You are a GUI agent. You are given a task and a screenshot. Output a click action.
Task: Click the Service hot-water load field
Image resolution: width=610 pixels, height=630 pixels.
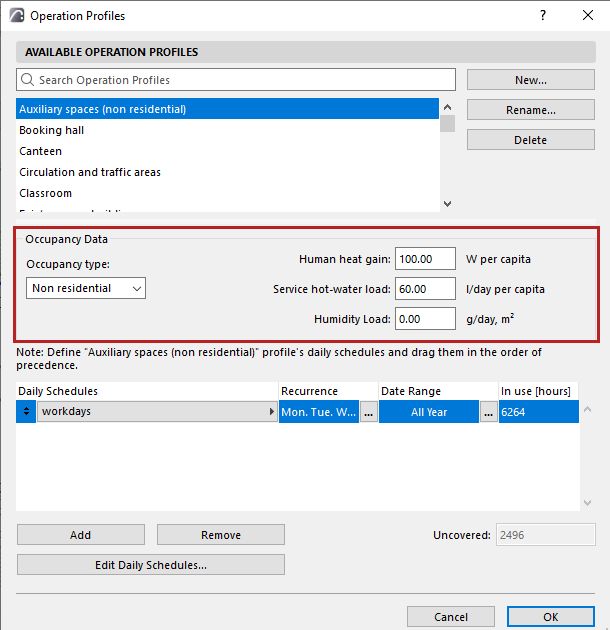(x=425, y=288)
